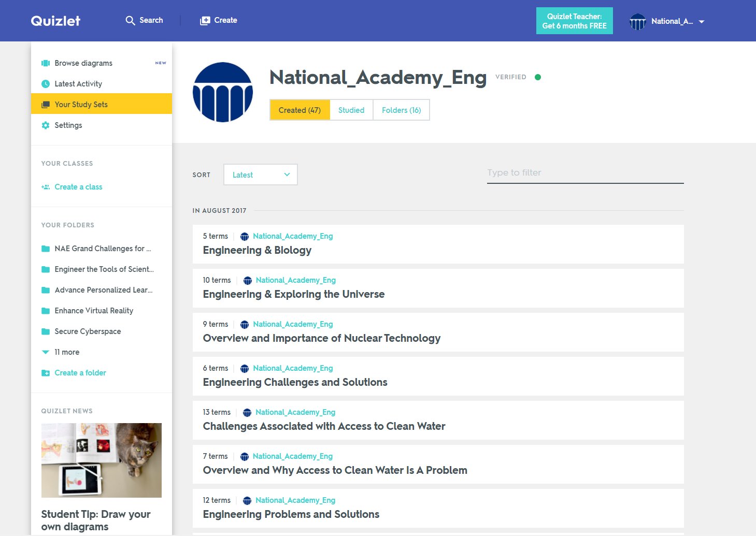Click the Engineer the Tools folder icon
Viewport: 756px width, 536px height.
[46, 269]
